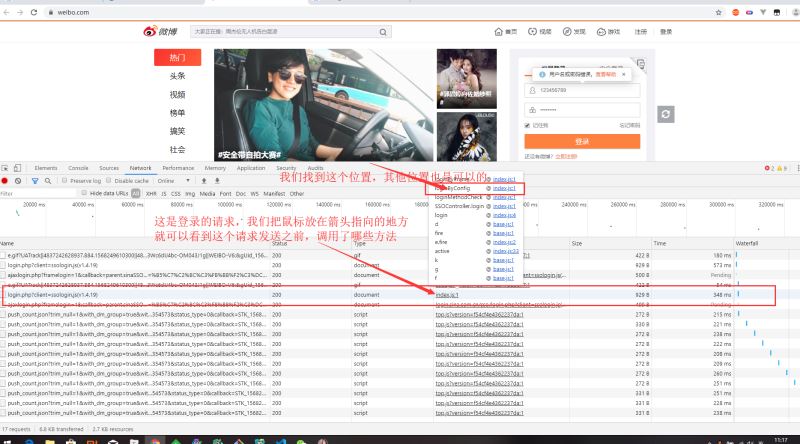Open network search with magnifier icon

pyautogui.click(x=47, y=181)
